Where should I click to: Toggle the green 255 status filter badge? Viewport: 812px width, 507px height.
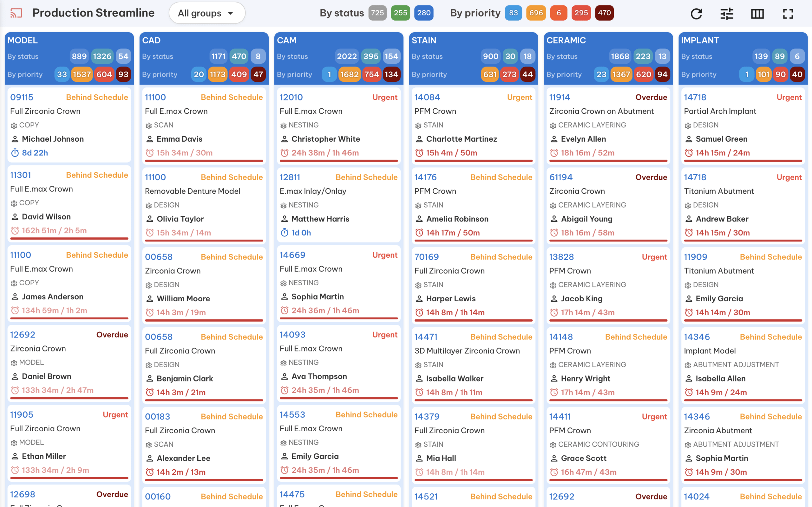click(400, 13)
